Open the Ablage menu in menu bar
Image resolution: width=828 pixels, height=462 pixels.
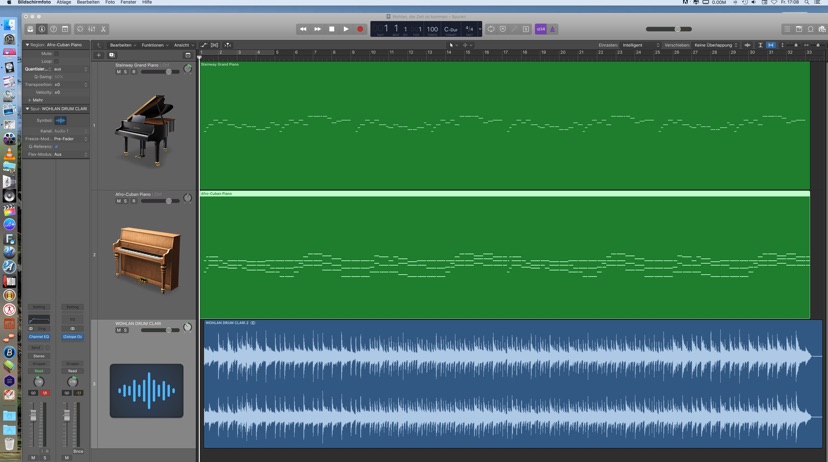pos(64,2)
